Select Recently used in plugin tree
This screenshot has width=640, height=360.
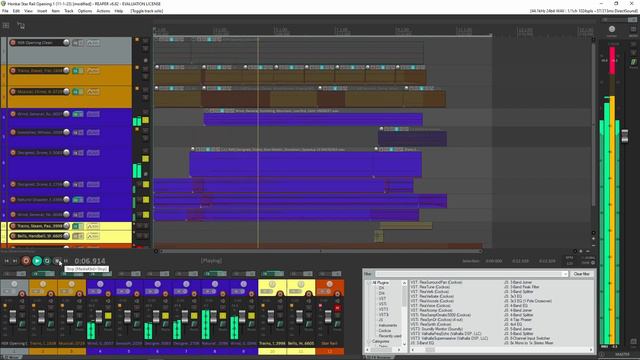coord(390,336)
